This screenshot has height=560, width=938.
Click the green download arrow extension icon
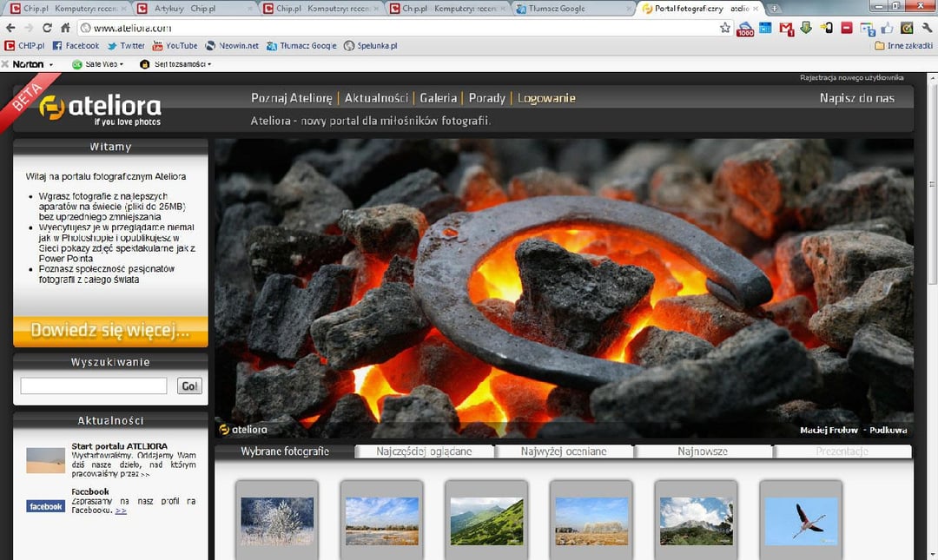(806, 29)
